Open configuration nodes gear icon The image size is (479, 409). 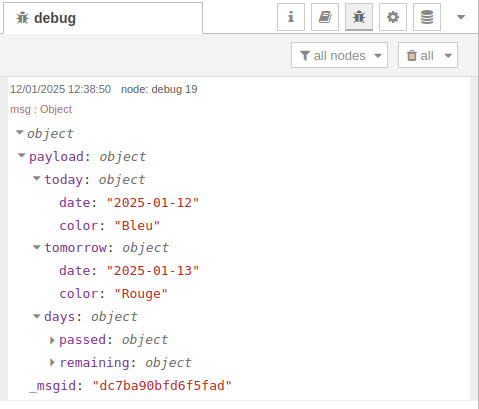point(393,17)
